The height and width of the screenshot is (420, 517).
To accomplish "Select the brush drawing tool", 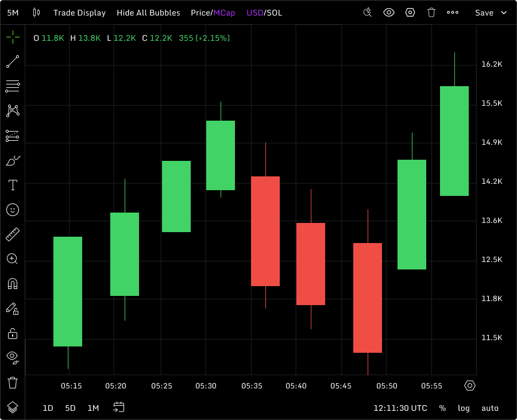I will coord(13,161).
